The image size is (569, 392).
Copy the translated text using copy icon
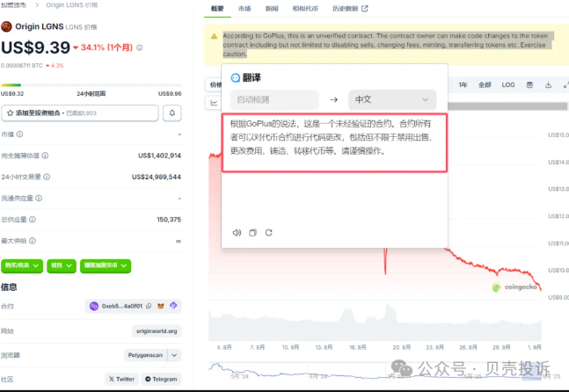[253, 233]
